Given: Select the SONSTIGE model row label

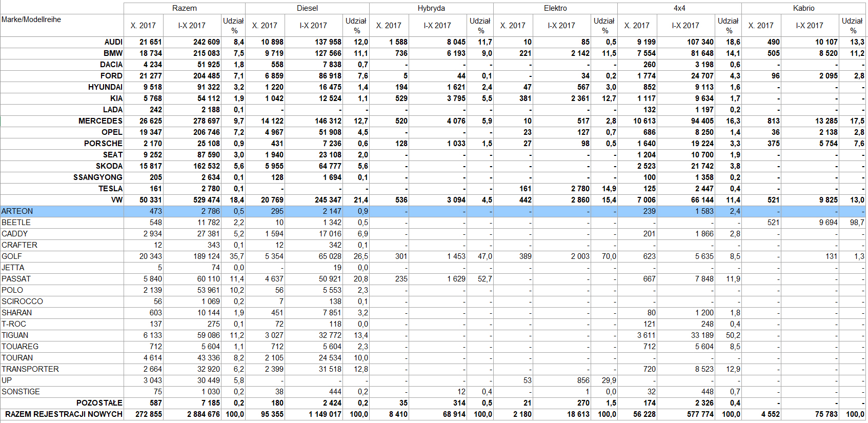Looking at the screenshot, I should 21,392.
